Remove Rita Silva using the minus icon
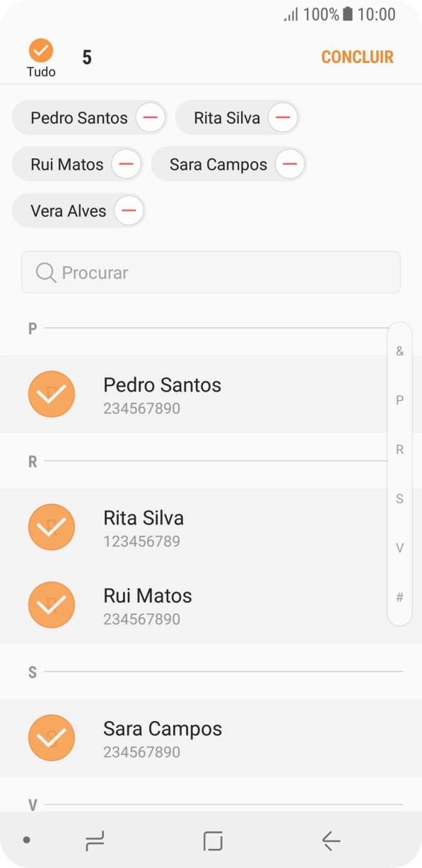Screen dimensions: 422x868 coord(282,117)
